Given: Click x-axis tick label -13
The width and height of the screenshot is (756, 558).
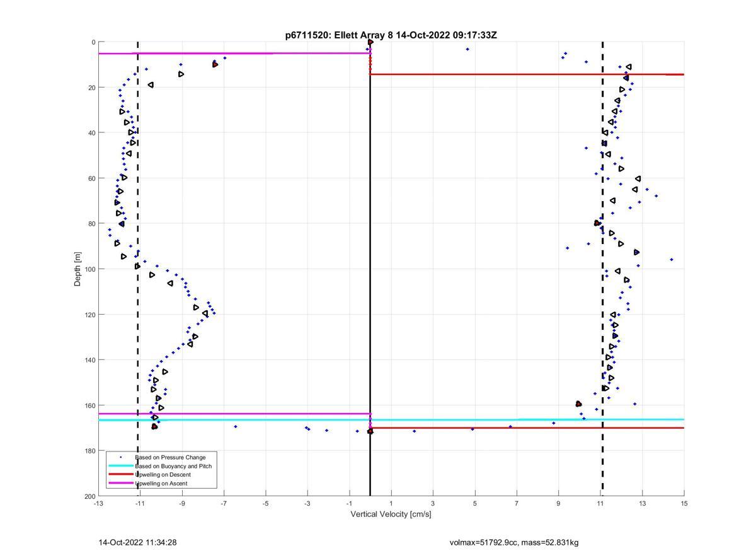Looking at the screenshot, I should pos(98,503).
